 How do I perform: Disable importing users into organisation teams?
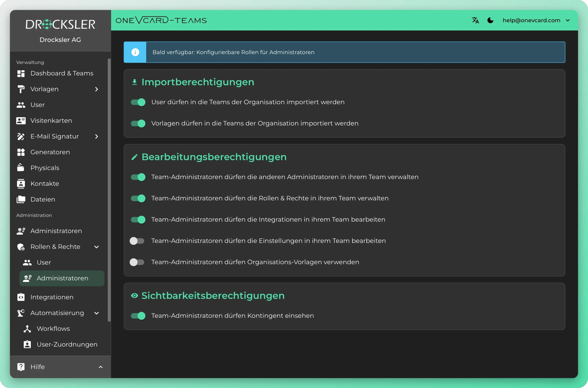pyautogui.click(x=138, y=102)
